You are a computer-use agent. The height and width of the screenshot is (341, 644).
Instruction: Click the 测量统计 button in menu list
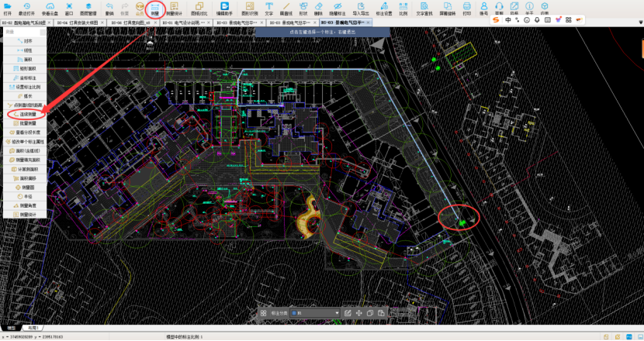pos(28,214)
